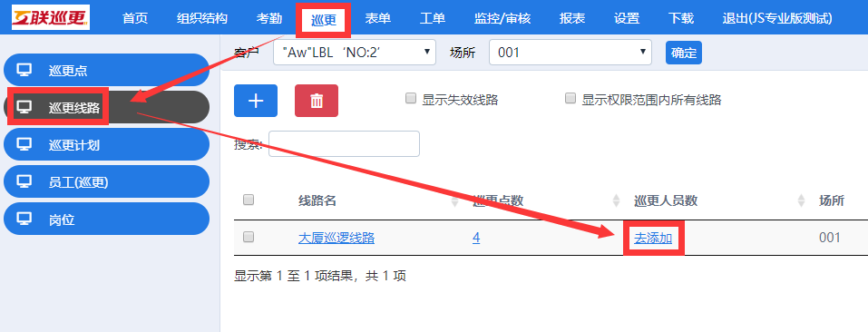Focus the 搜索 input field
The image size is (868, 332).
[x=344, y=144]
